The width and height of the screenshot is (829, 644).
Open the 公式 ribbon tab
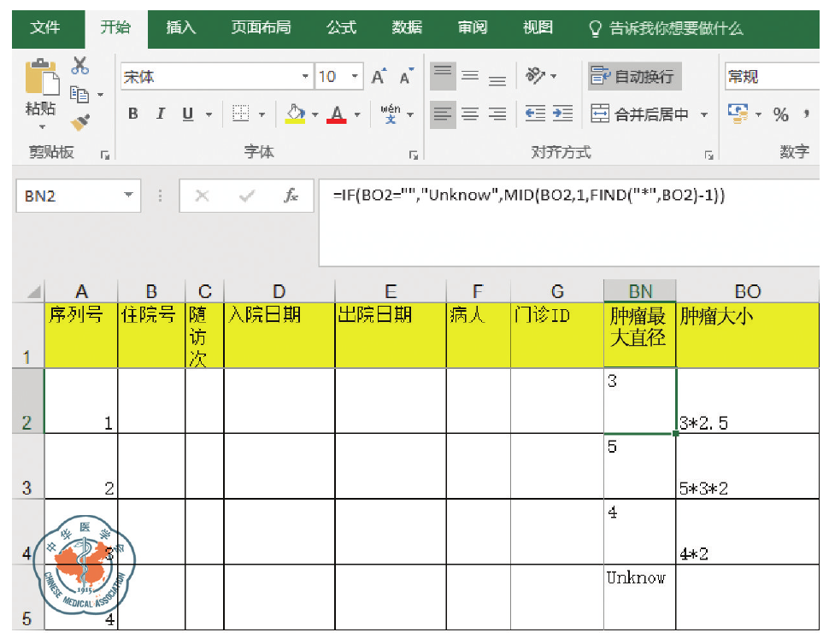[x=341, y=28]
